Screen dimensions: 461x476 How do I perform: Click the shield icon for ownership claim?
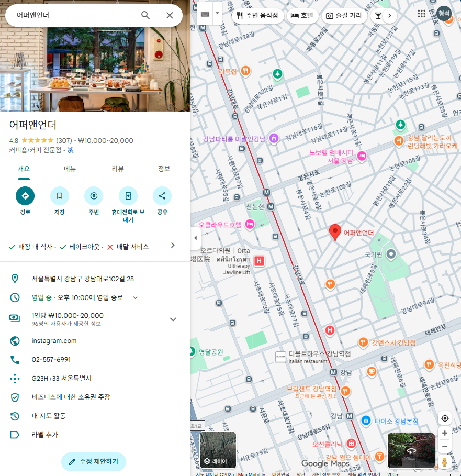(x=15, y=397)
